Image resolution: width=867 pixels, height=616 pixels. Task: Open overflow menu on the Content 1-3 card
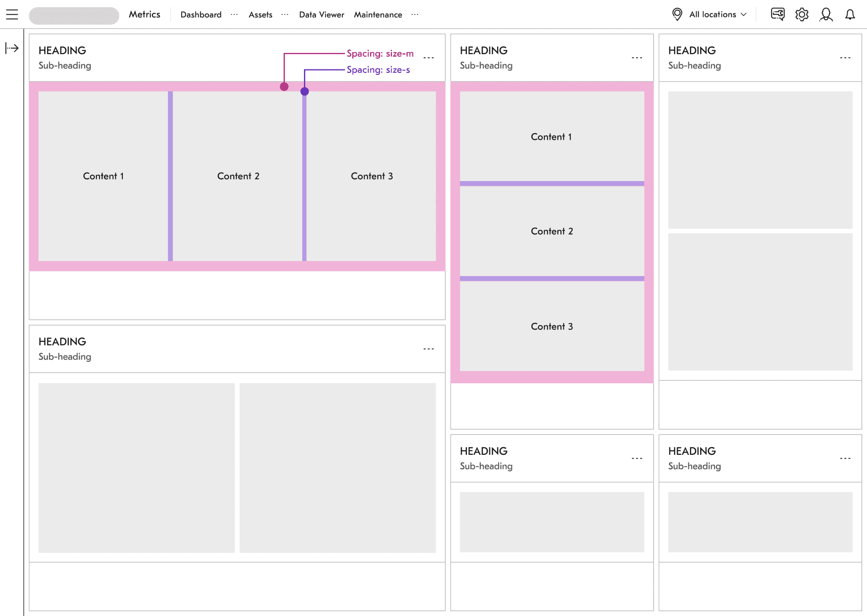429,57
